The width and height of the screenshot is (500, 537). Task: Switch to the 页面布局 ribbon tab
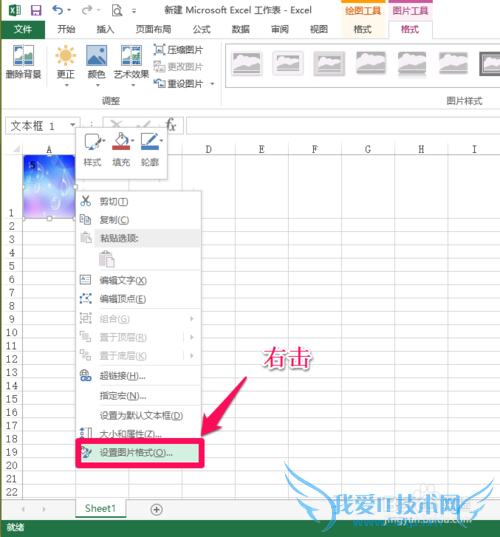(153, 29)
